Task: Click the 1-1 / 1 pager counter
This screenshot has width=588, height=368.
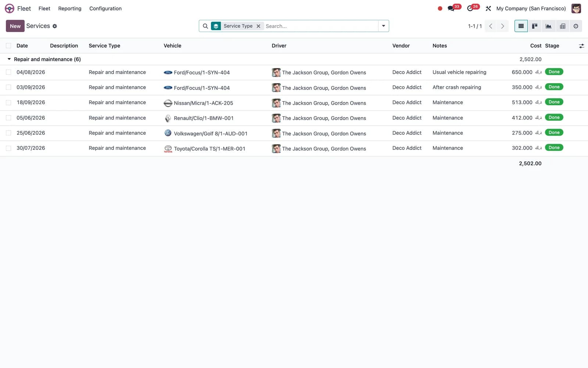Action: [x=475, y=26]
